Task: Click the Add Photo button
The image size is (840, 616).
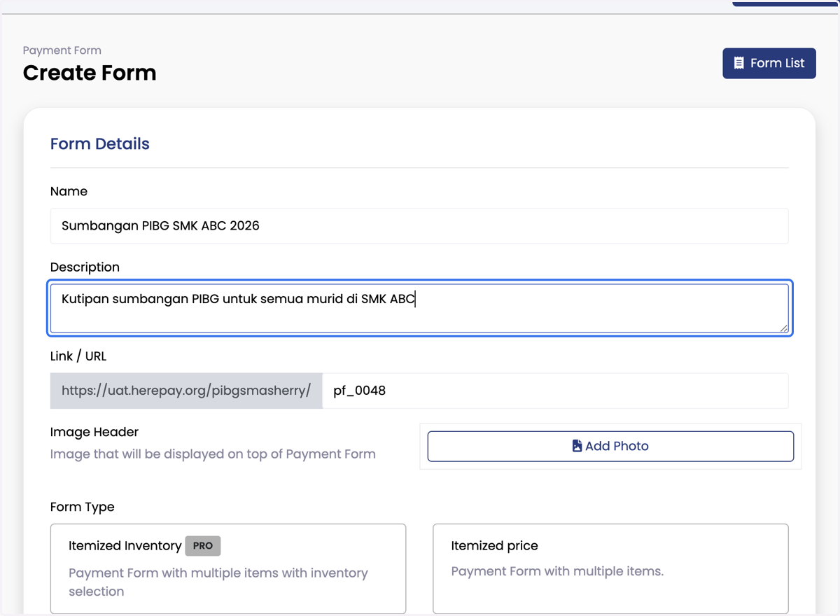Action: tap(610, 446)
